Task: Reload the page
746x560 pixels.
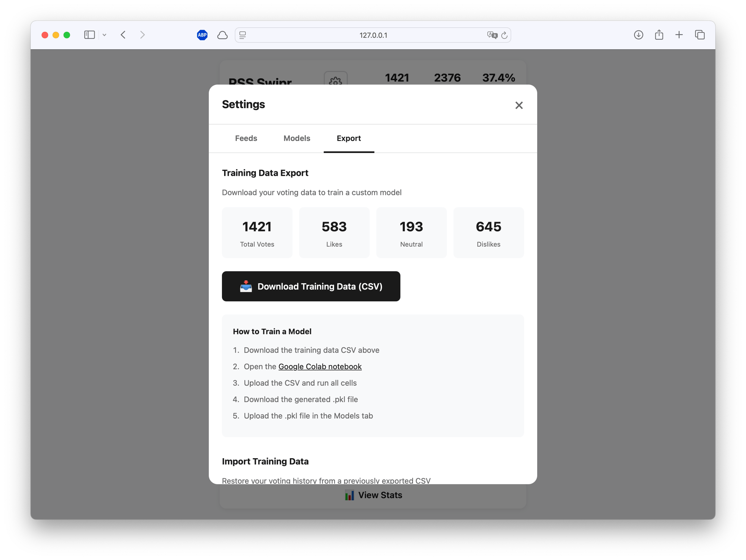Action: (x=504, y=35)
